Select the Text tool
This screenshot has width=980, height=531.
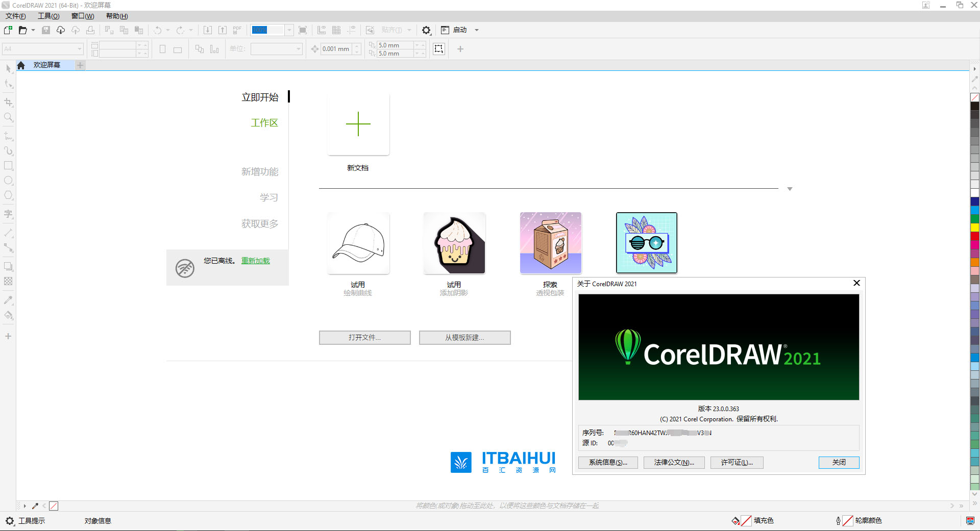coord(8,214)
